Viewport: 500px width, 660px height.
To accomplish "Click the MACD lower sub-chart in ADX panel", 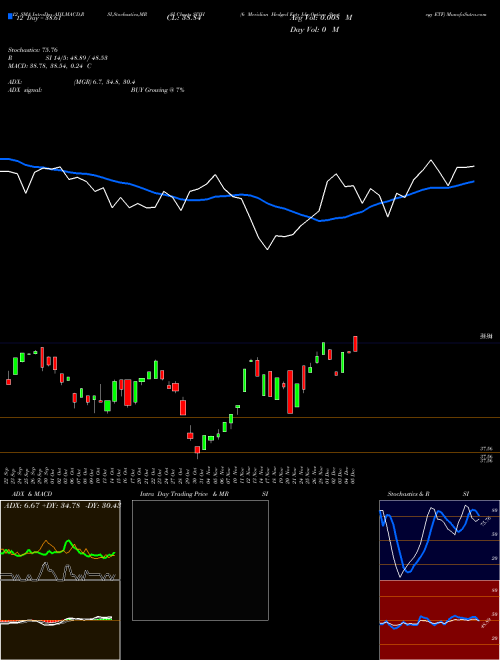I will (x=60, y=620).
